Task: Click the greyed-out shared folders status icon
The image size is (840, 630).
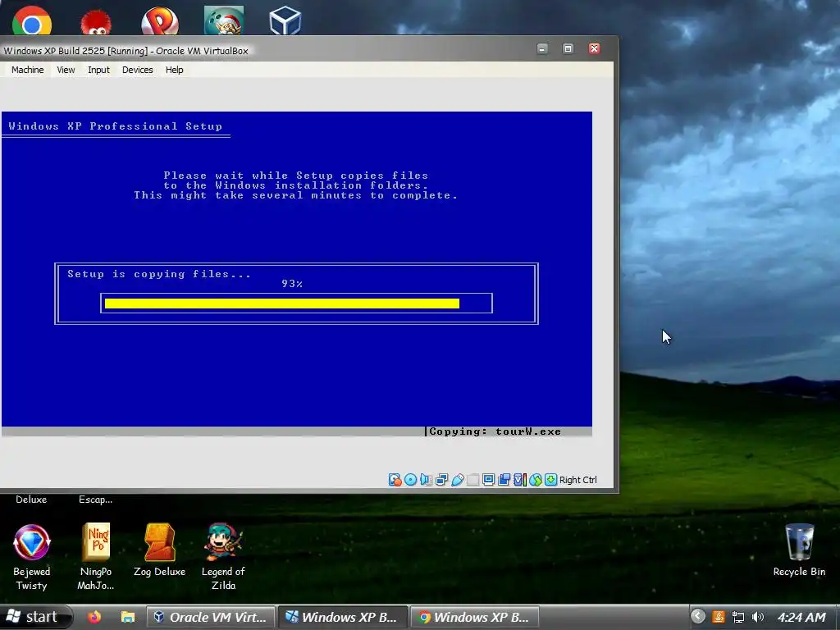Action: coord(472,479)
